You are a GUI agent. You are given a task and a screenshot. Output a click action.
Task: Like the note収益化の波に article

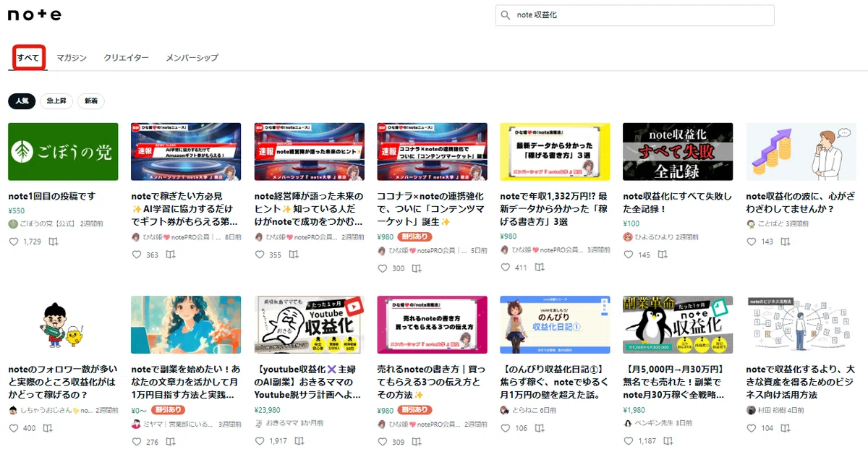point(752,242)
